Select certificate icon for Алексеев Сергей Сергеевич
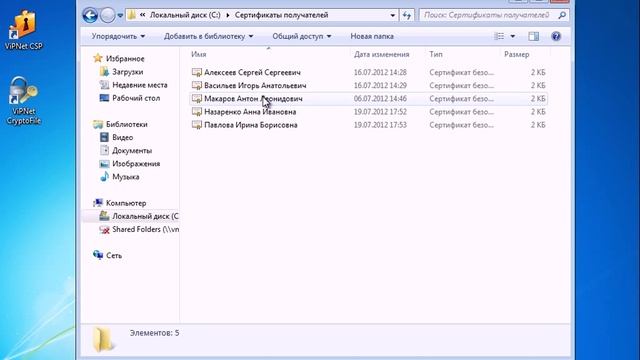 pos(197,72)
